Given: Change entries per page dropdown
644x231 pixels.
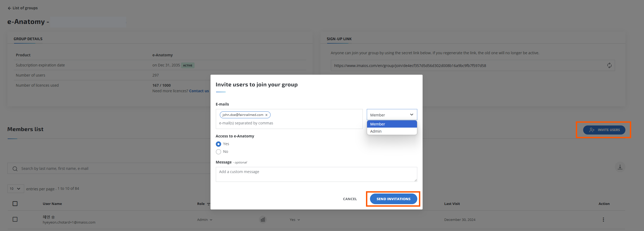Looking at the screenshot, I should click(15, 189).
